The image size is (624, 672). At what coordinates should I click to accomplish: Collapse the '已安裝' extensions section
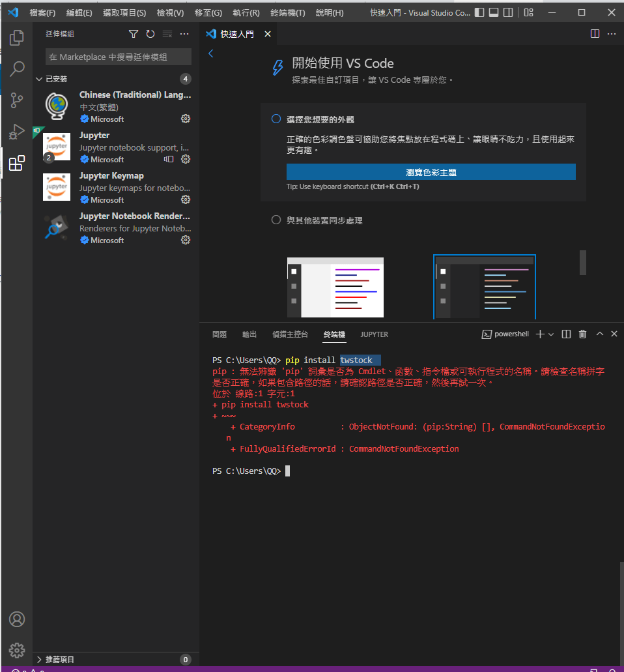(x=39, y=78)
